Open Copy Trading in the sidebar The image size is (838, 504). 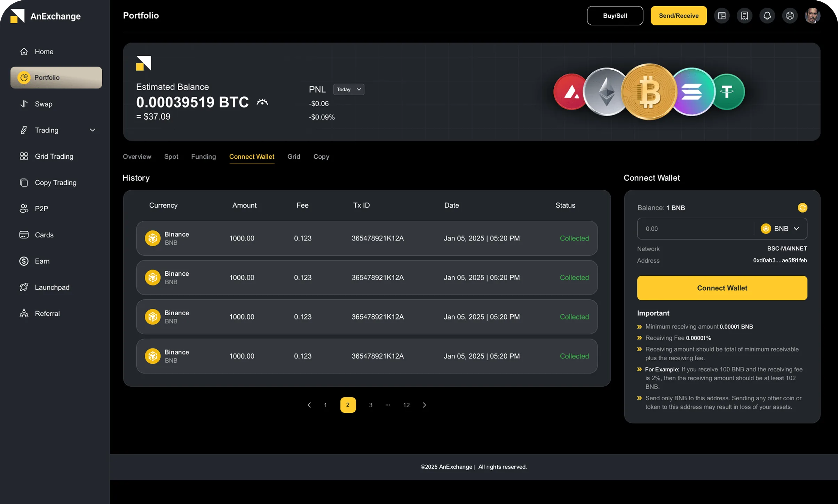[x=55, y=182]
